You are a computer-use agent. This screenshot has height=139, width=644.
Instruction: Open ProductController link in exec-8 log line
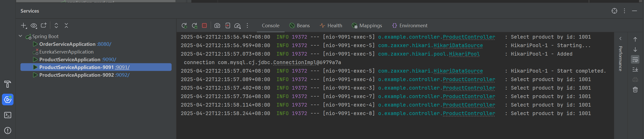(469, 114)
